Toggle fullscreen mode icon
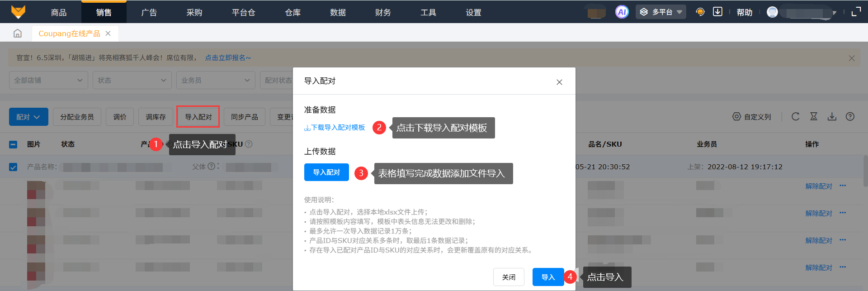Viewport: 868px width, 291px height. coord(856,12)
